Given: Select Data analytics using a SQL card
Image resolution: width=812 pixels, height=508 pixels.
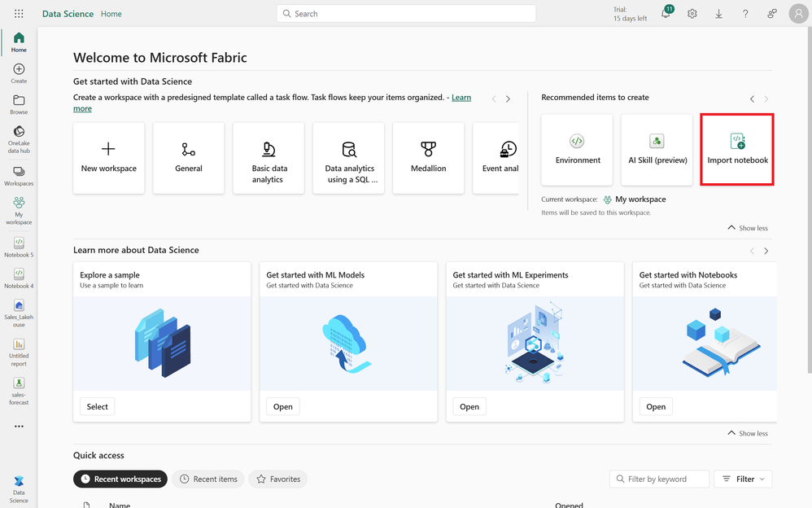Looking at the screenshot, I should pos(348,158).
